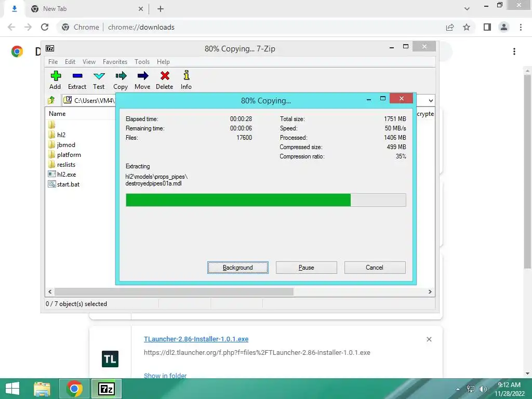Open Chrome browser main menu

point(521,27)
